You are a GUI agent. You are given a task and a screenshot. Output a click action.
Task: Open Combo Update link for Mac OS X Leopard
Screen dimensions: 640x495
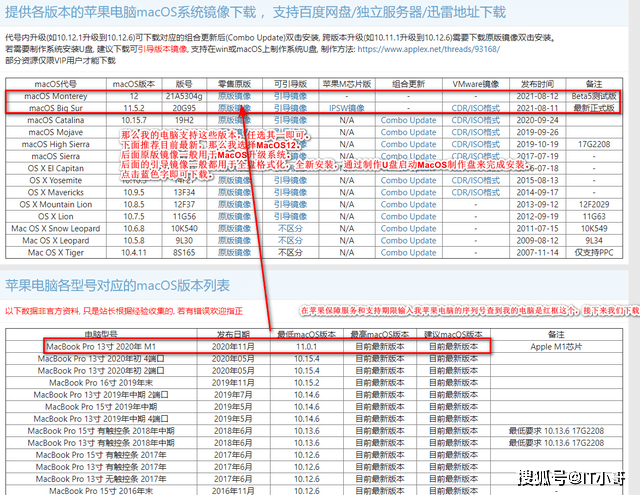(x=408, y=241)
